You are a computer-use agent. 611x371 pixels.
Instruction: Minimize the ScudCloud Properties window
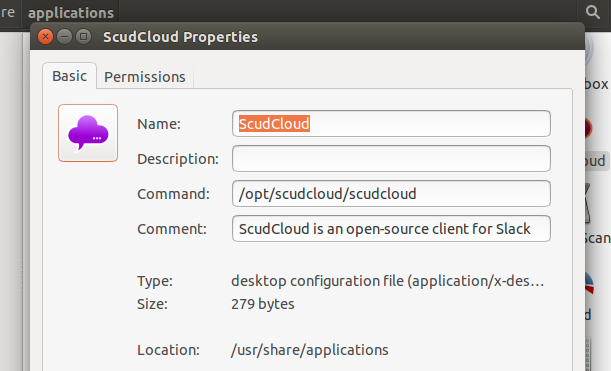pos(64,37)
